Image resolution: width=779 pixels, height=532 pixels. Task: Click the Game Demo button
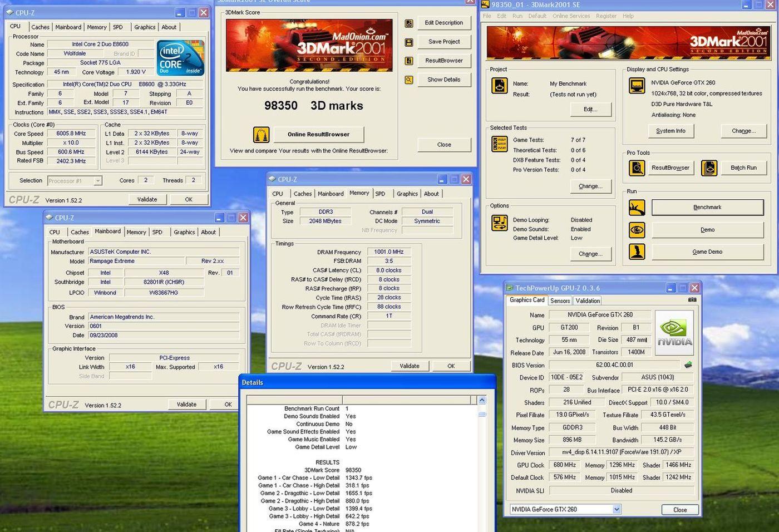point(707,252)
